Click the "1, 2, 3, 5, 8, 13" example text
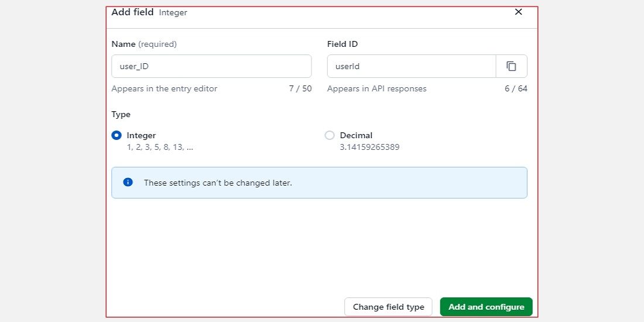The image size is (644, 322). 160,147
